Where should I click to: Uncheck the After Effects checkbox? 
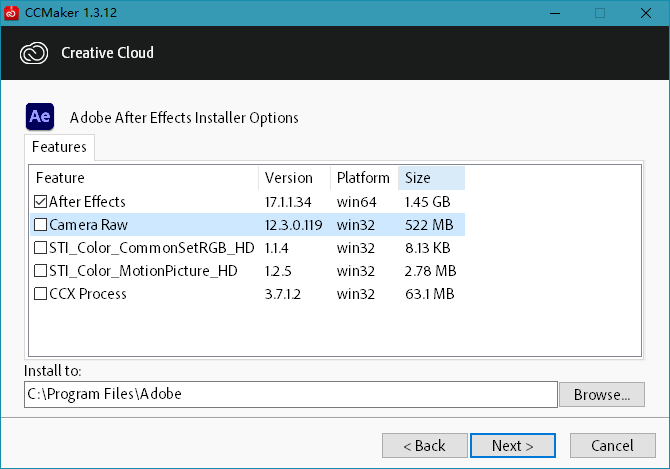click(41, 201)
